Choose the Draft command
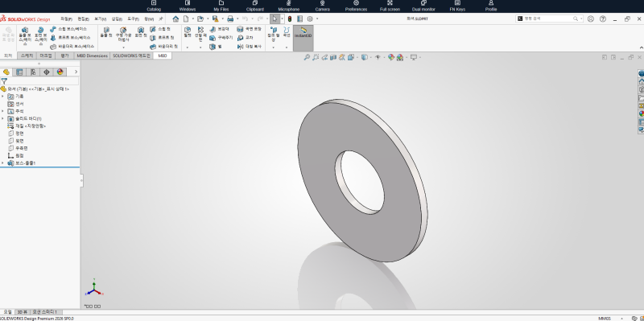The image size is (644, 321). pyautogui.click(x=221, y=38)
